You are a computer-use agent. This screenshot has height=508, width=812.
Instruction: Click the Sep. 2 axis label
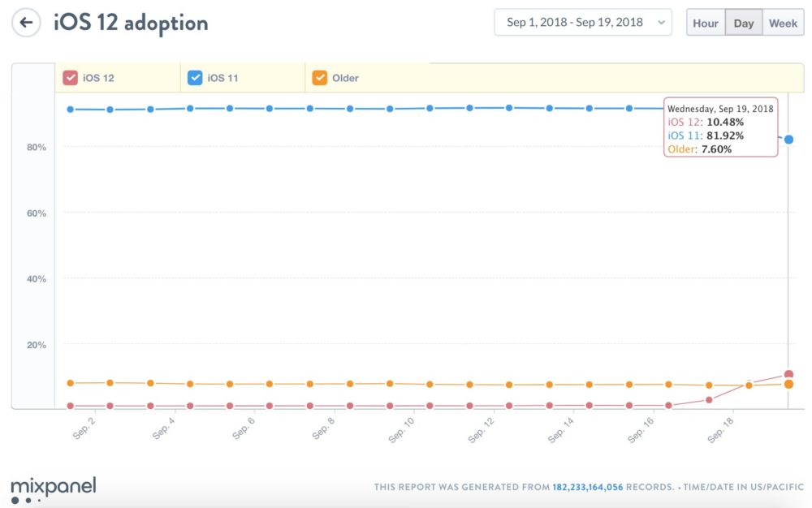pos(84,428)
